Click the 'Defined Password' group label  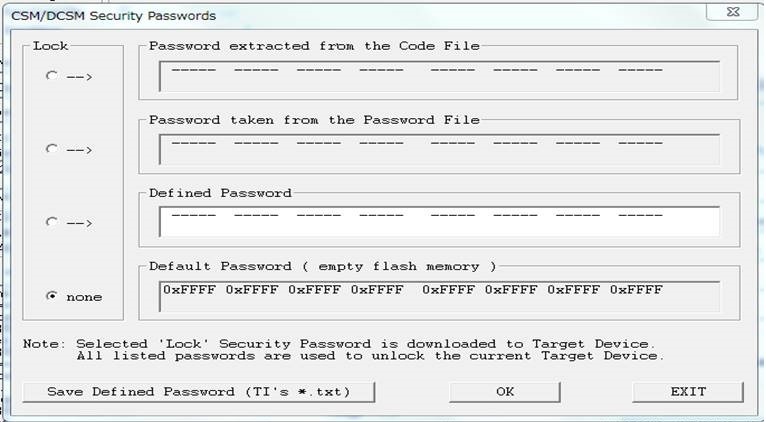[220, 192]
